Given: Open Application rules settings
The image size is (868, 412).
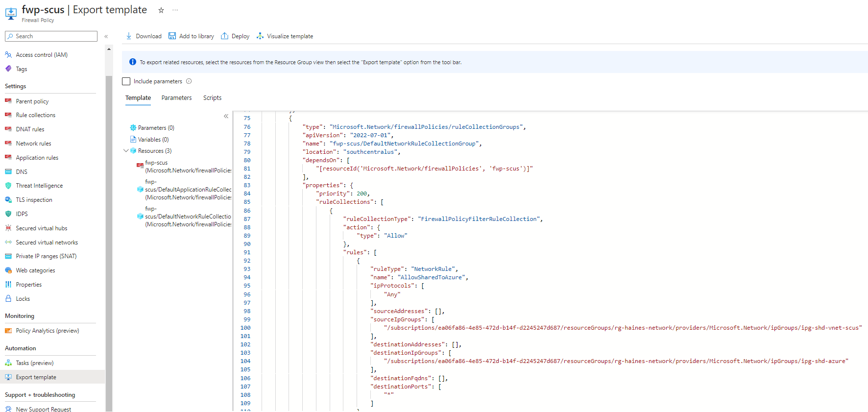Looking at the screenshot, I should (37, 158).
